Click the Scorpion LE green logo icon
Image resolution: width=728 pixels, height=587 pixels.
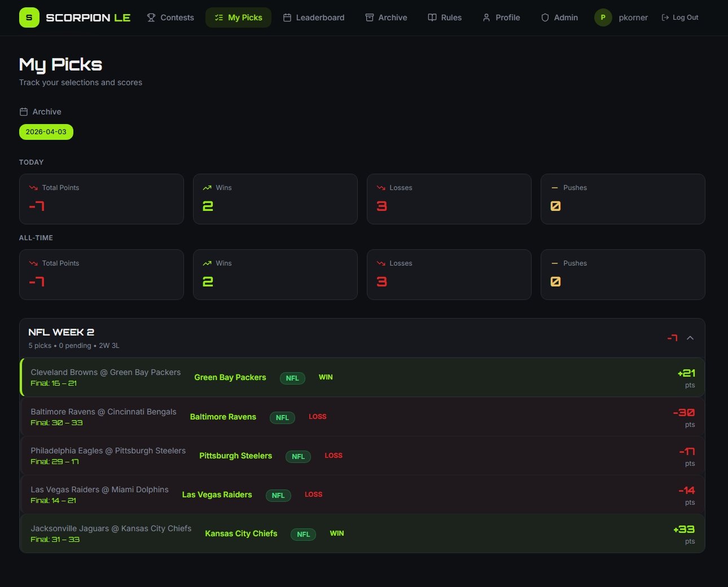tap(29, 17)
